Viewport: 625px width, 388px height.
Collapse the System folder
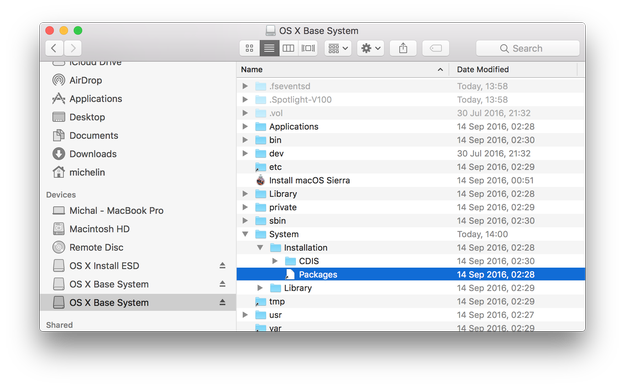point(245,234)
